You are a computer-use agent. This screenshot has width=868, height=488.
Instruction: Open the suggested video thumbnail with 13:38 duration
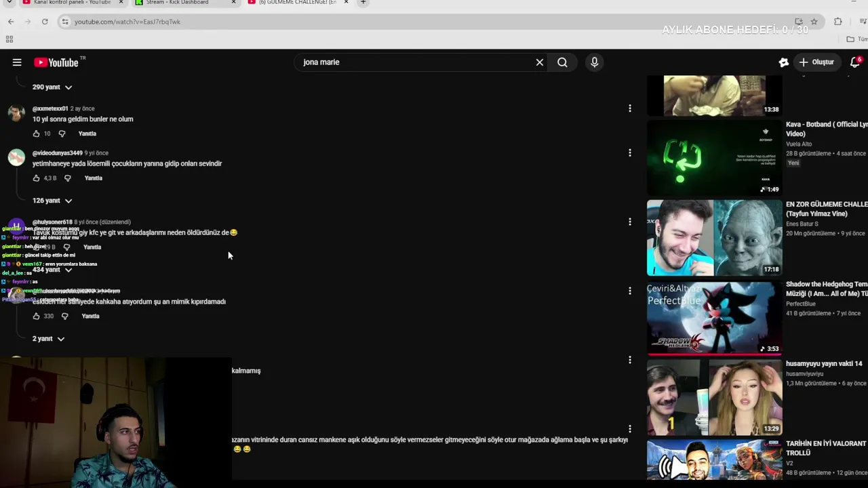coord(714,96)
